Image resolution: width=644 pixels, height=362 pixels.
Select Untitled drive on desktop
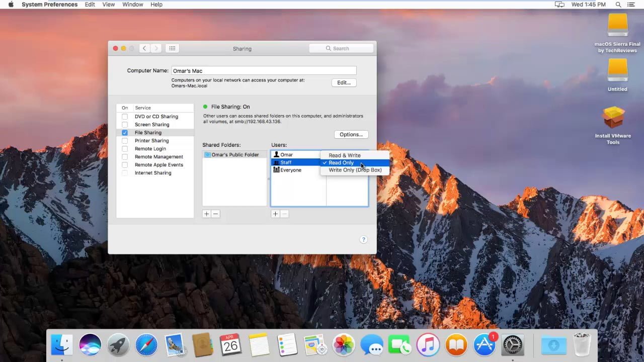[x=617, y=75]
